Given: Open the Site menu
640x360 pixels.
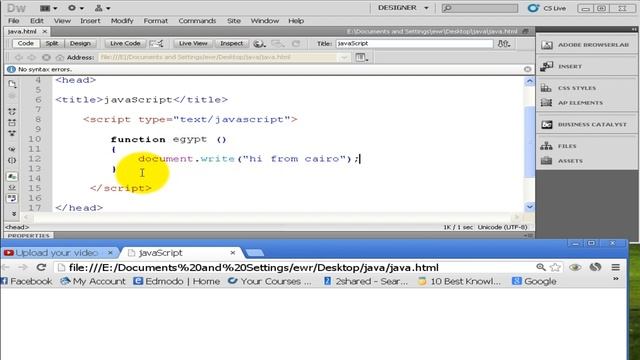Looking at the screenshot, I should [x=234, y=21].
